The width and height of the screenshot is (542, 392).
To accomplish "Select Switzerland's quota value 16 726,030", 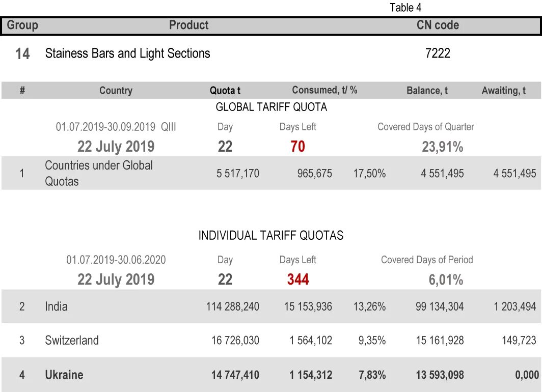I will [235, 341].
